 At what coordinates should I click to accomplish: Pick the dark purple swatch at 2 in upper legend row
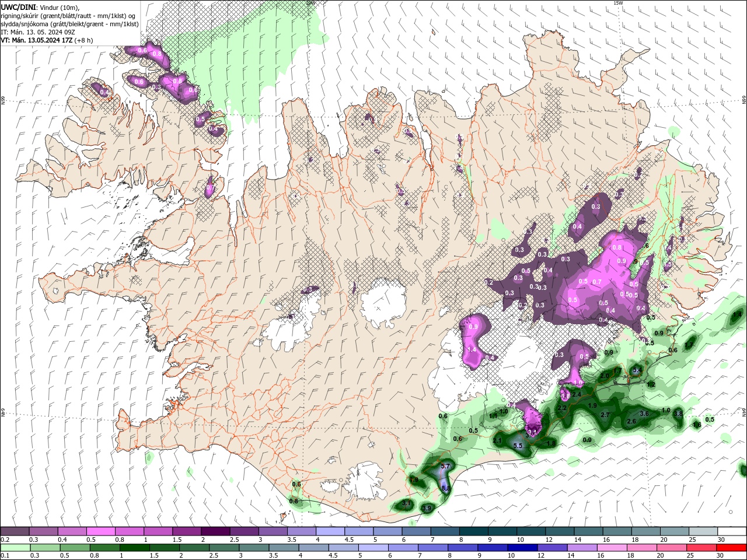tap(215, 531)
